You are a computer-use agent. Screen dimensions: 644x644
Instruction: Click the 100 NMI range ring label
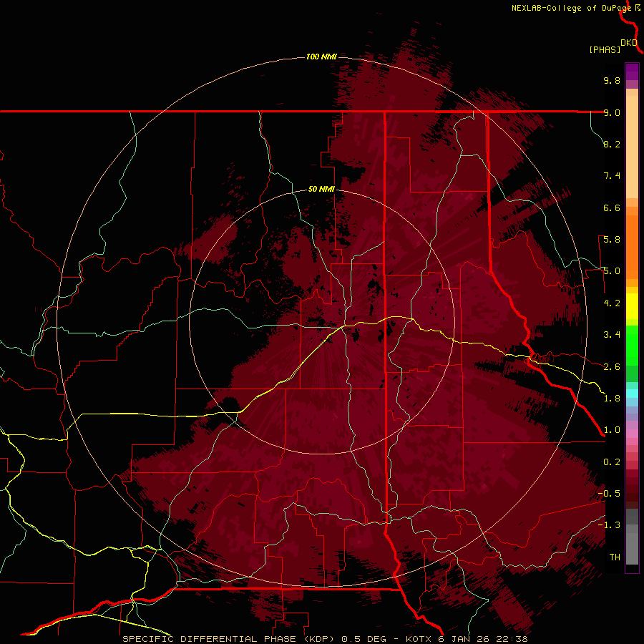(321, 57)
